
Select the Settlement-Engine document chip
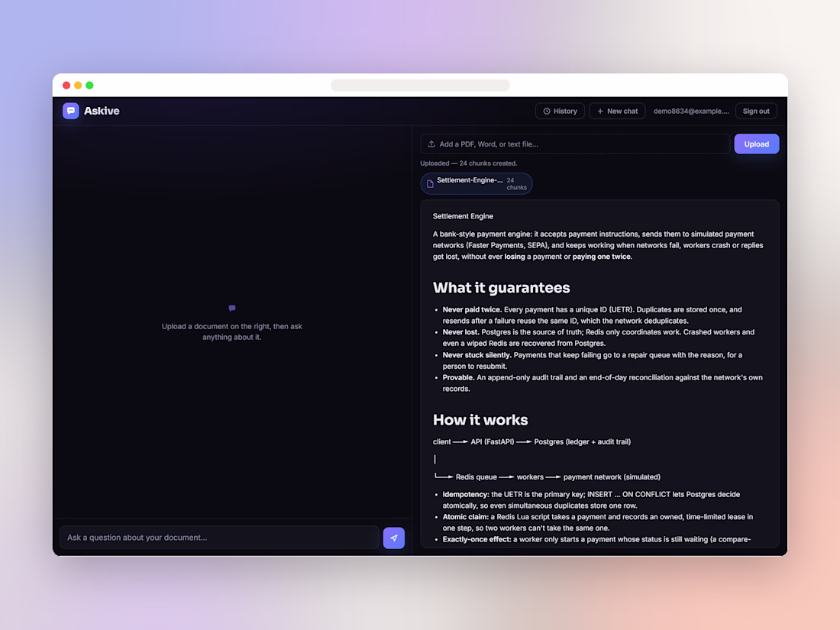pyautogui.click(x=477, y=184)
